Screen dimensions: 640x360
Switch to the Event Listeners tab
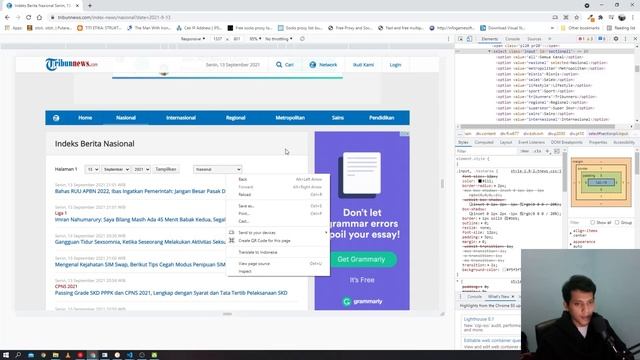click(x=531, y=142)
